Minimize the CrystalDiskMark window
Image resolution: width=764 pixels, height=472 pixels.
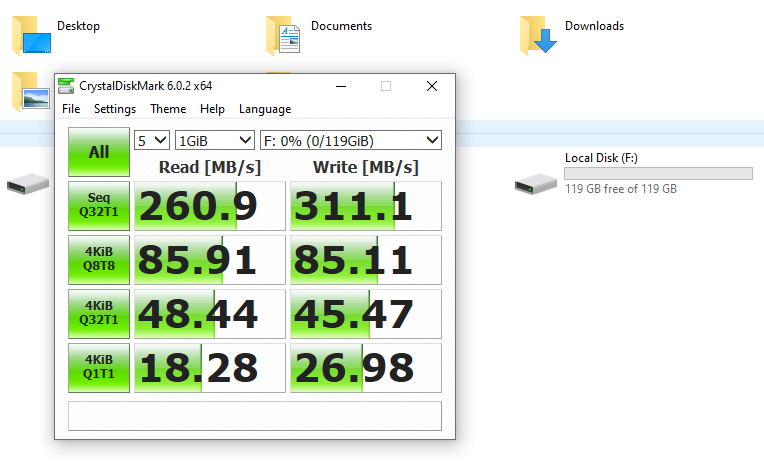[x=341, y=86]
